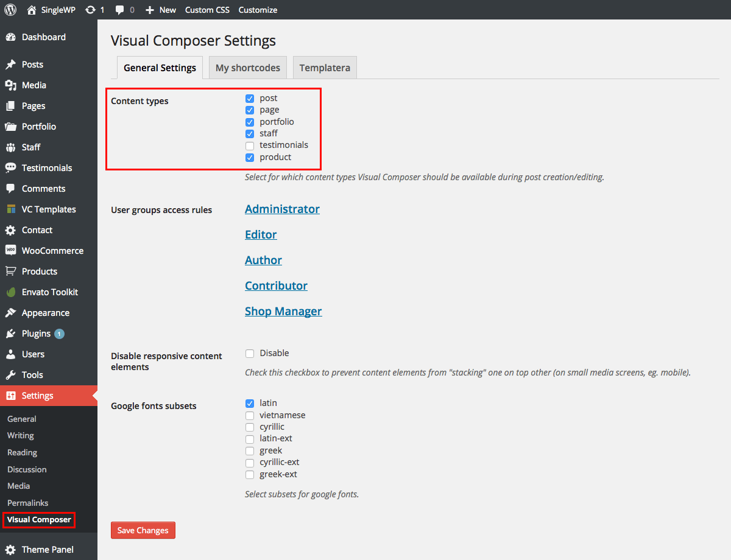Select the Theme Panel gear icon
Viewport: 731px width, 560px height.
[x=10, y=549]
